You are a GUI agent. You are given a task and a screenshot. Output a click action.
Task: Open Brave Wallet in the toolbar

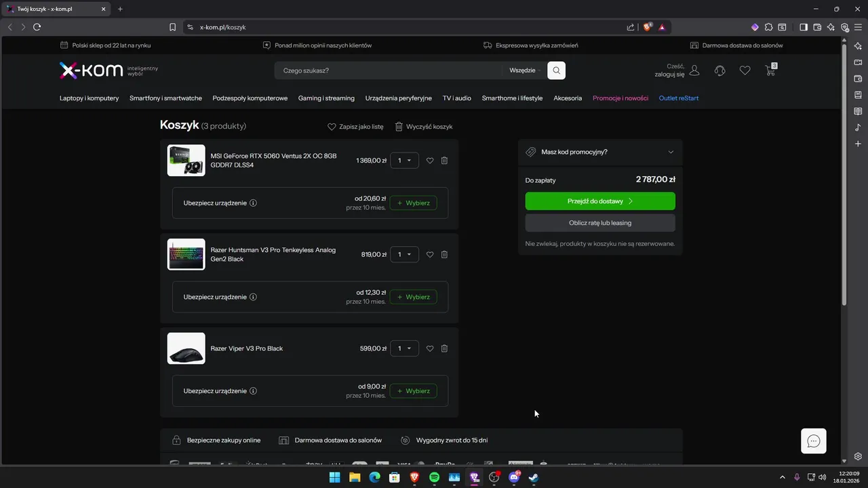817,27
